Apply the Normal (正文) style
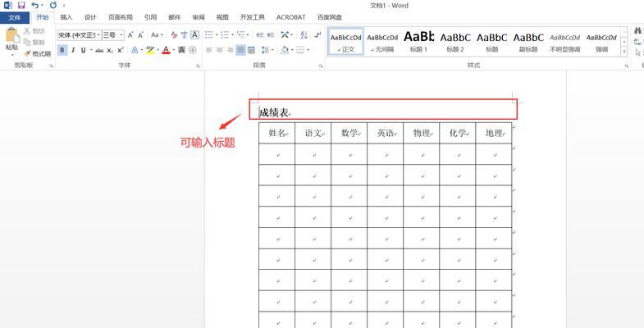Viewport: 644px width, 328px height. tap(346, 42)
